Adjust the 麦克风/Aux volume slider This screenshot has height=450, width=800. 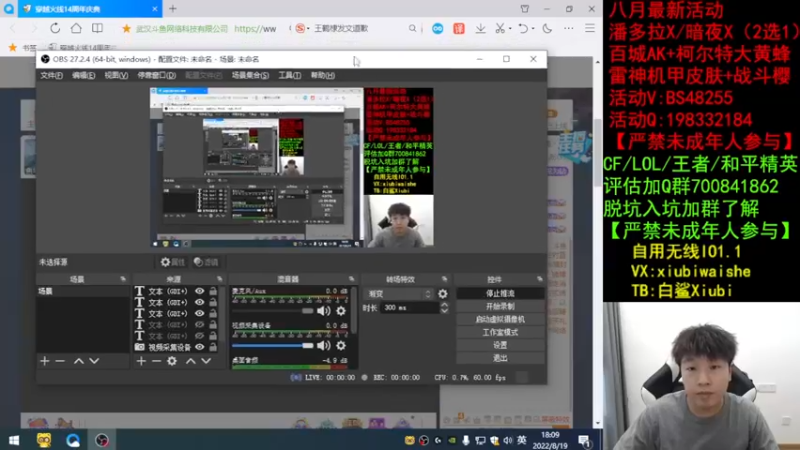[x=272, y=311]
